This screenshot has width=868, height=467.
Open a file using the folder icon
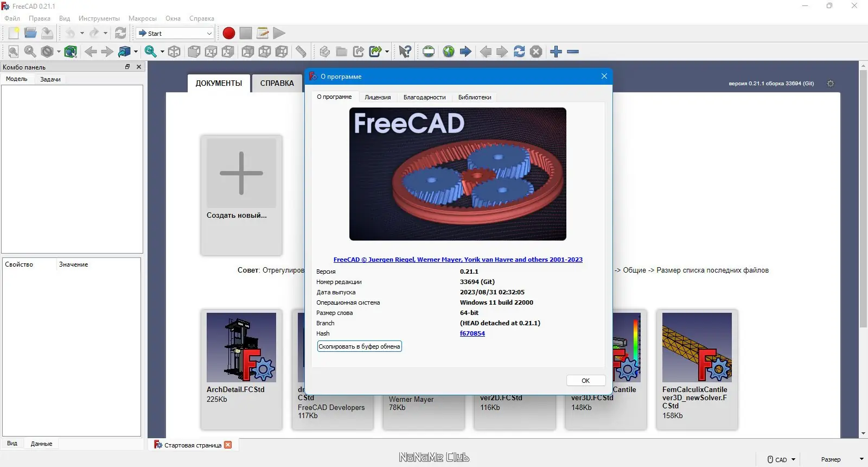tap(30, 33)
